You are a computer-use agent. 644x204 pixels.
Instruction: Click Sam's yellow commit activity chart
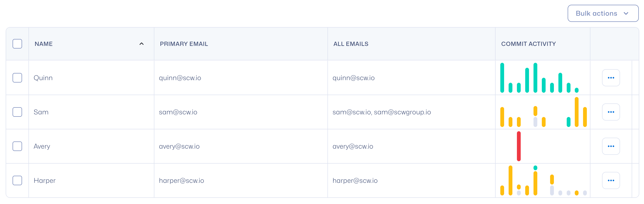tap(543, 112)
